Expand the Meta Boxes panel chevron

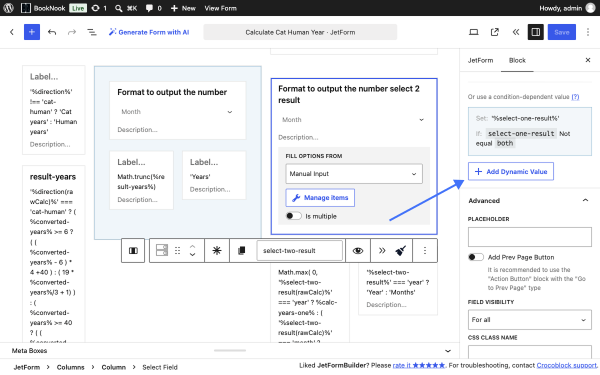tap(448, 351)
